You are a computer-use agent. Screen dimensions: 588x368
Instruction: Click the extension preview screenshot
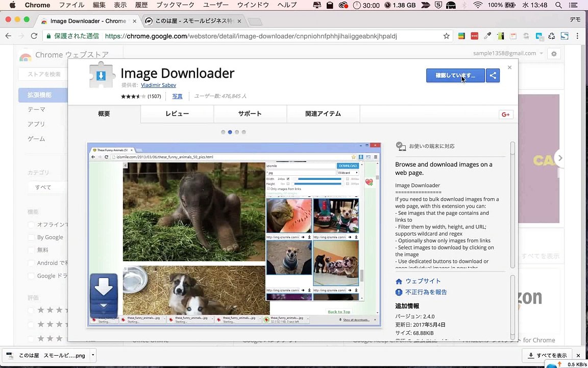tap(234, 235)
